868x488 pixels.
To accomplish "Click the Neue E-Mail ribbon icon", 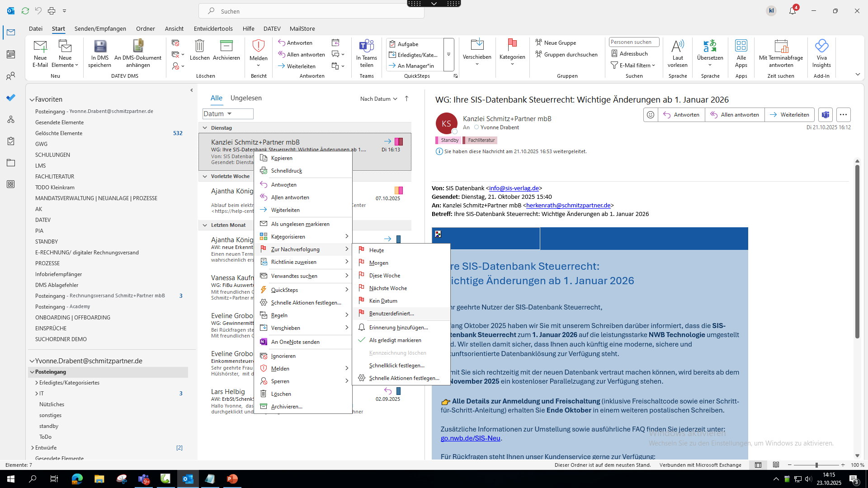I will coord(40,54).
